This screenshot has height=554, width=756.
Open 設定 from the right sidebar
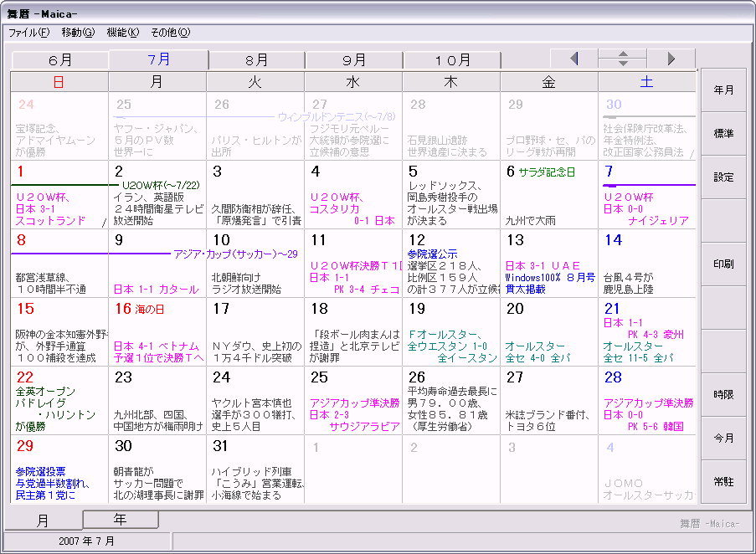pyautogui.click(x=723, y=177)
